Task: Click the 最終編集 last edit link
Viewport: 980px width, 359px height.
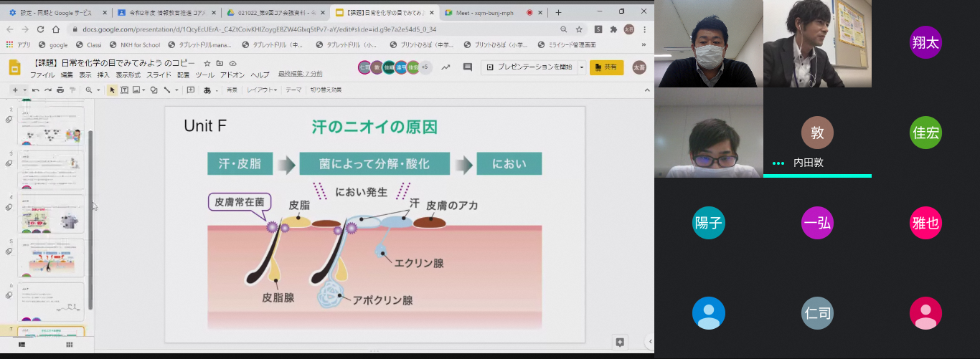Action: [300, 74]
